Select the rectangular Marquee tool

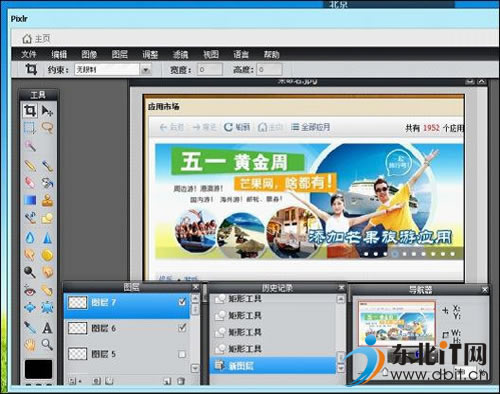[30, 128]
